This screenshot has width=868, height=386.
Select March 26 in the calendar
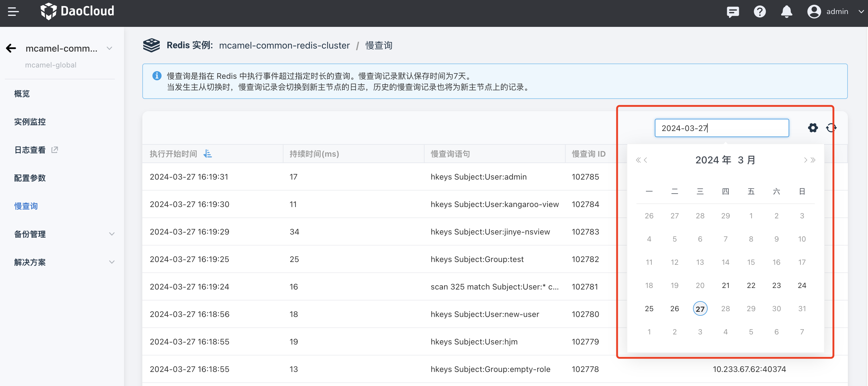point(674,308)
